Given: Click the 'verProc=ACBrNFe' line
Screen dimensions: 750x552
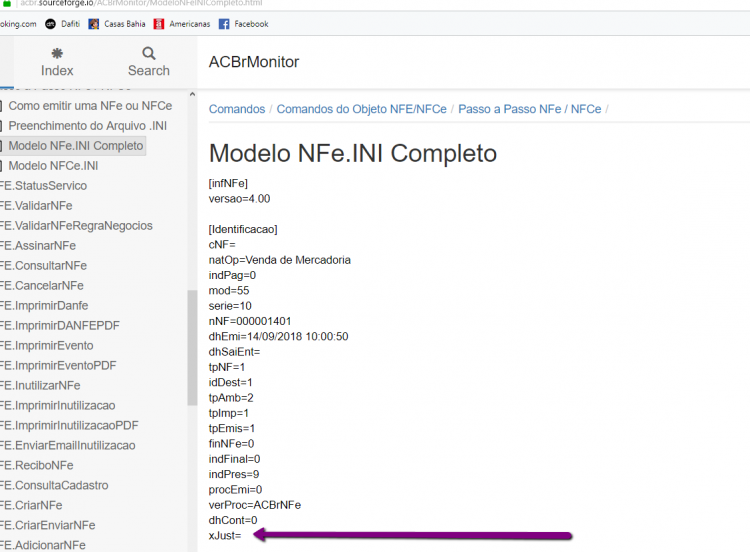Looking at the screenshot, I should (255, 505).
